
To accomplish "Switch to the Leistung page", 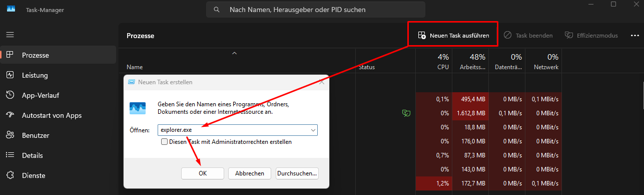I will [x=59, y=75].
